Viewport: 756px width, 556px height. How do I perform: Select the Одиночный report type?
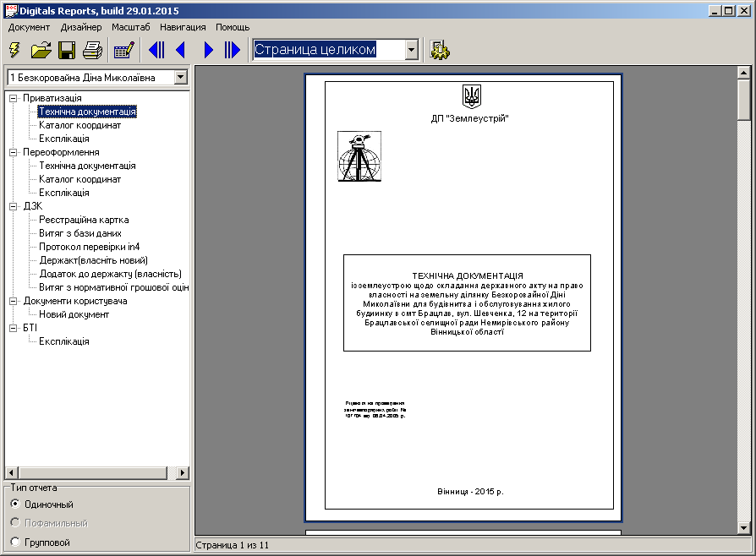[15, 504]
